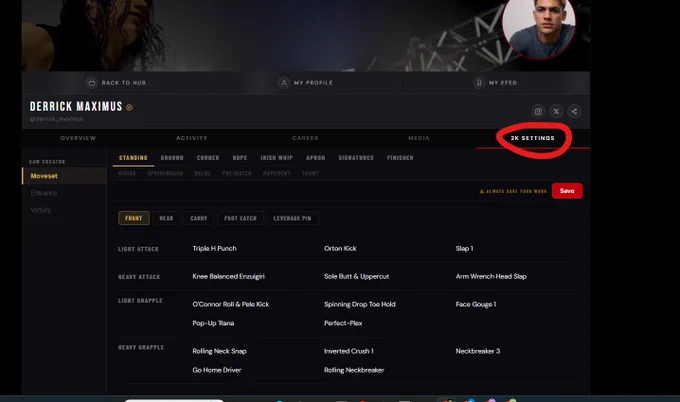The image size is (680, 402).
Task: Click the O'Connor Roll & Pele Kick move
Action: coord(231,304)
